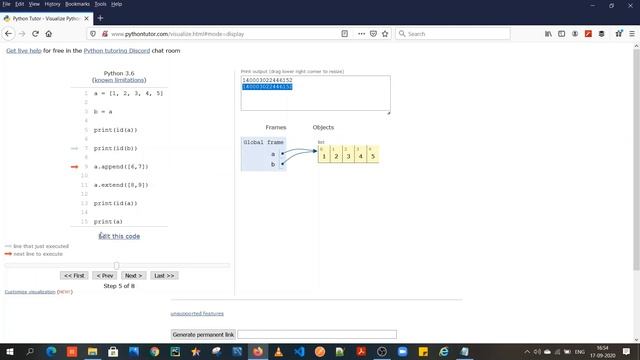Click the tracking protection shield icon

tap(93, 34)
